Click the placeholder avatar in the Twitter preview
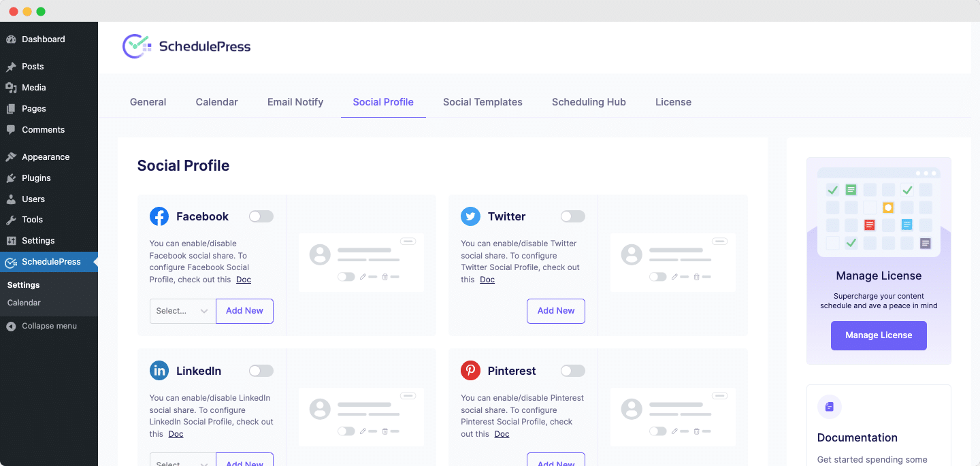The height and width of the screenshot is (466, 980). tap(632, 255)
